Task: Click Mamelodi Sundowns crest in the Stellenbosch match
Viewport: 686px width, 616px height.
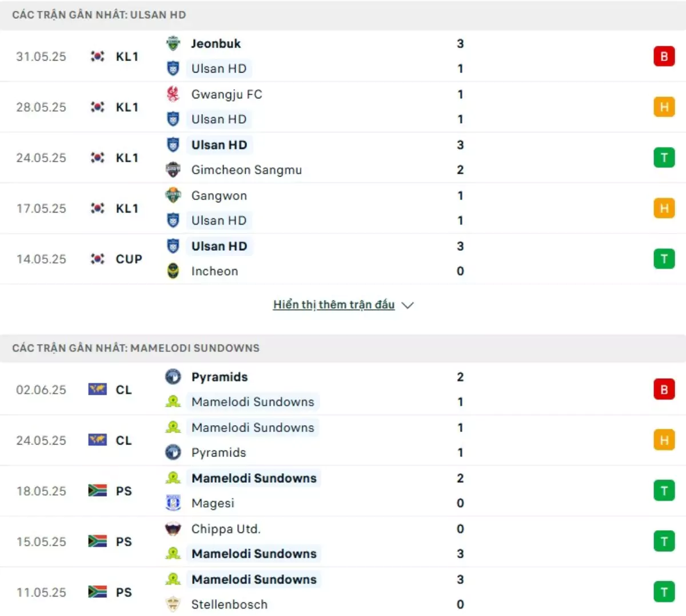Action: click(173, 579)
